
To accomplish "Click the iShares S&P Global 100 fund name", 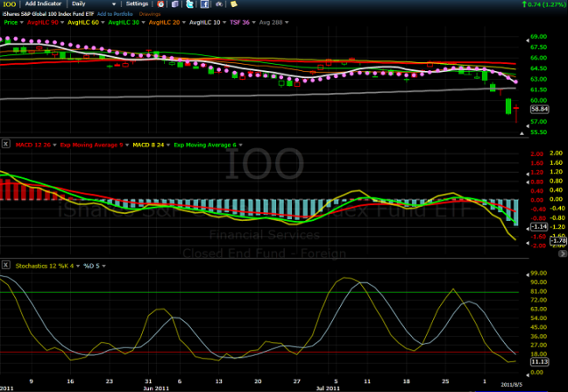I will [48, 14].
